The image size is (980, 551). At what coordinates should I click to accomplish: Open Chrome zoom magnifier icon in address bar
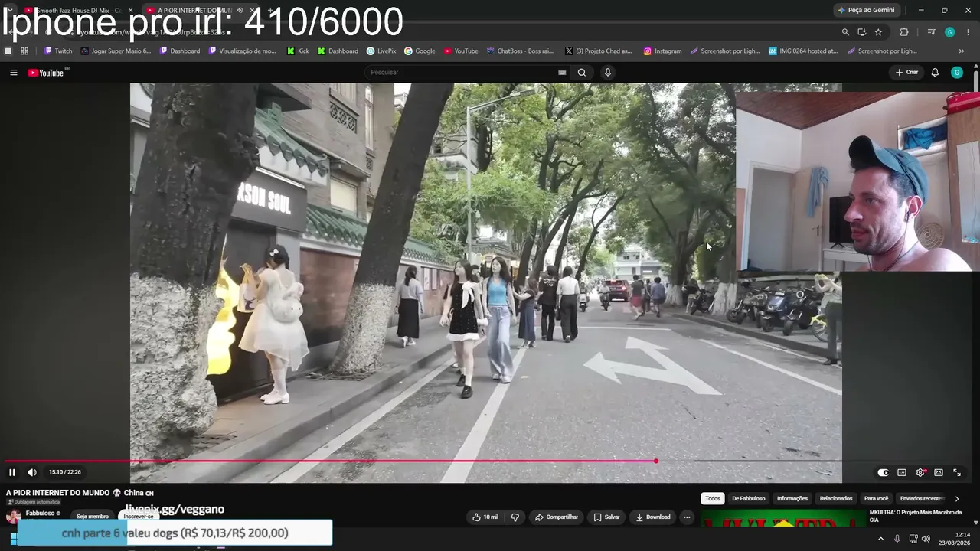pyautogui.click(x=845, y=32)
